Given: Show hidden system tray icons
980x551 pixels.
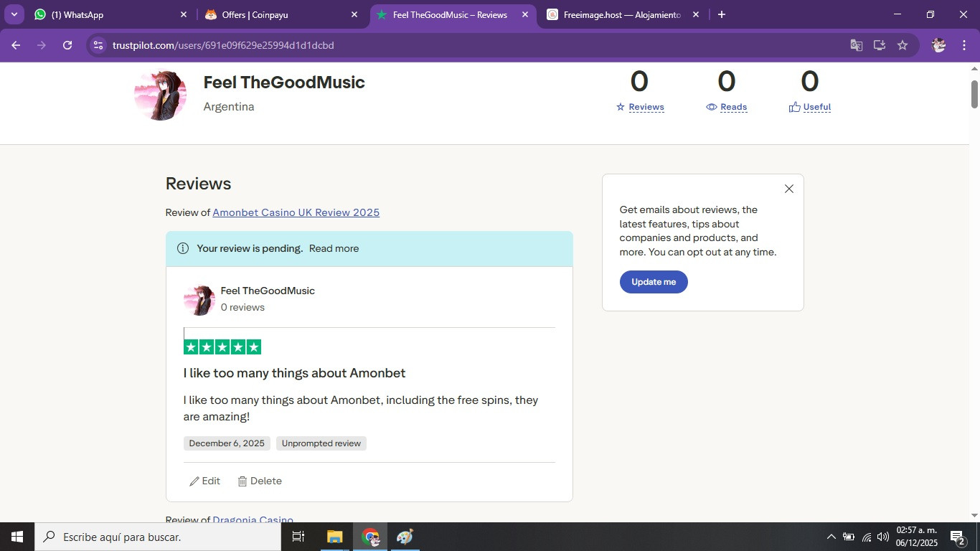Looking at the screenshot, I should [x=831, y=537].
